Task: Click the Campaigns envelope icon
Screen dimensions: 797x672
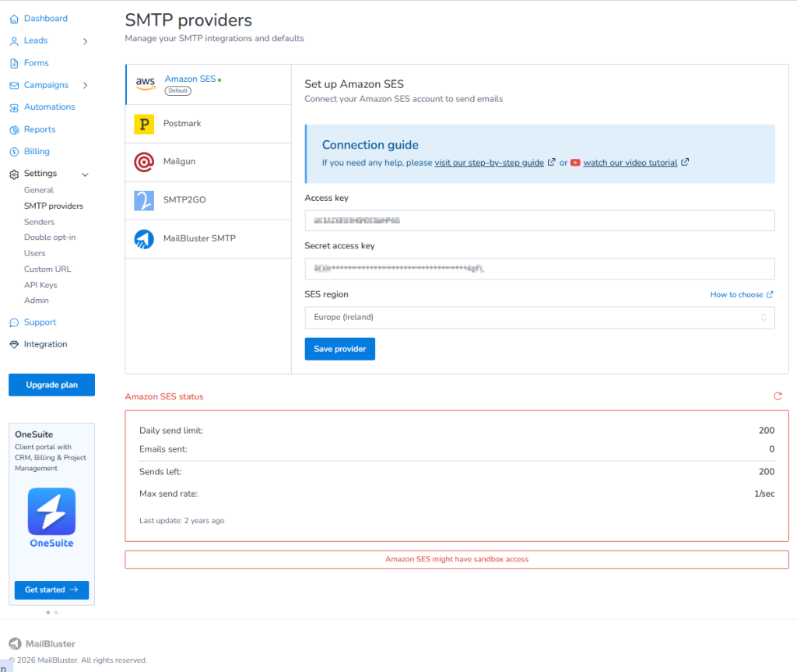Action: 14,86
